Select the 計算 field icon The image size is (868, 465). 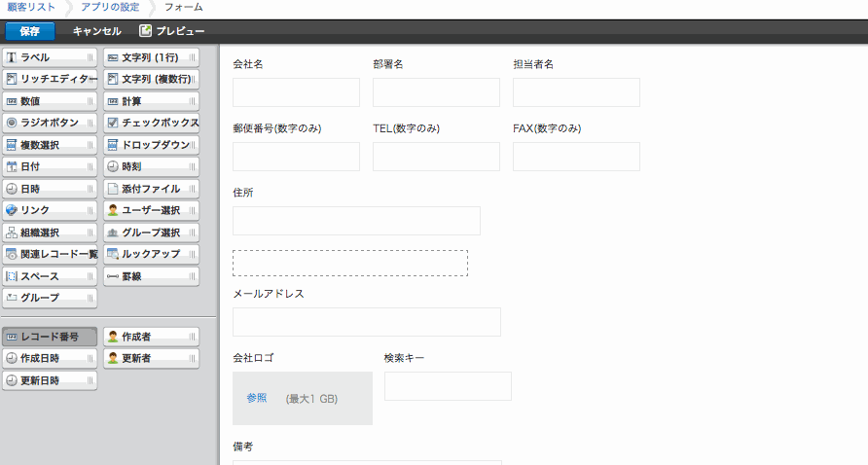[112, 101]
